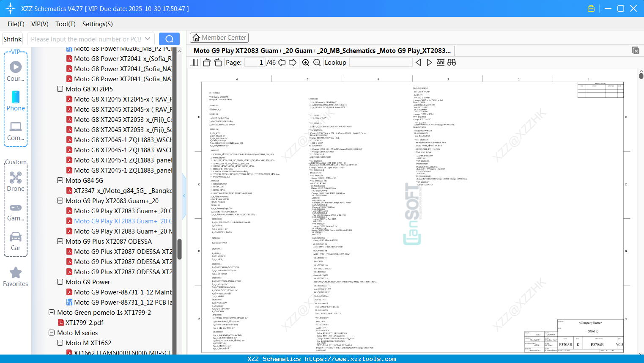Collapse the Moto M series folder

click(52, 333)
